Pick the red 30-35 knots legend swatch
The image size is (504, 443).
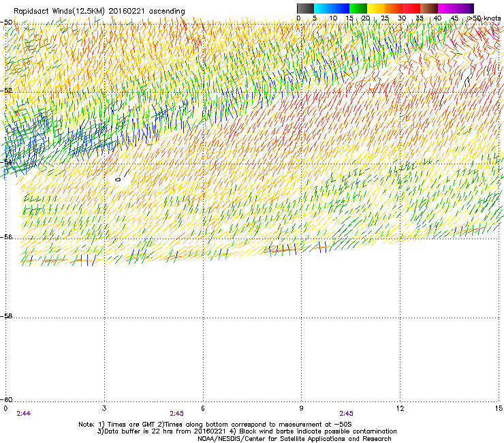[411, 8]
